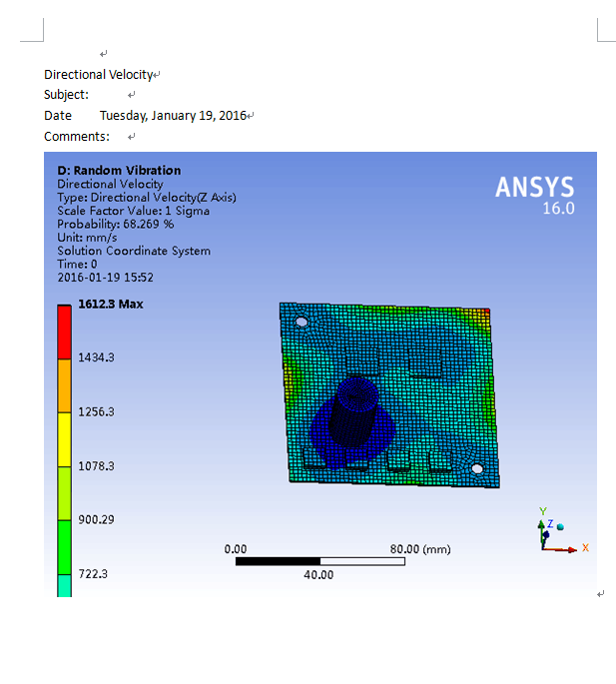The width and height of the screenshot is (616, 684).
Task: Click the cyan isometric view ball on triad
Action: (x=561, y=527)
